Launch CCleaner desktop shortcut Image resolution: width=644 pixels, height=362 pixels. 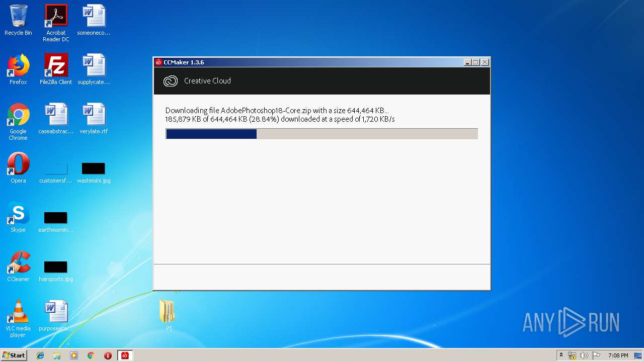tap(18, 266)
